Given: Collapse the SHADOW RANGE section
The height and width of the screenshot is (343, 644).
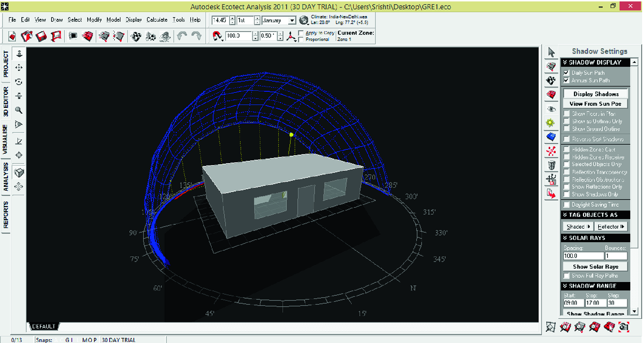Looking at the screenshot, I should [595, 286].
